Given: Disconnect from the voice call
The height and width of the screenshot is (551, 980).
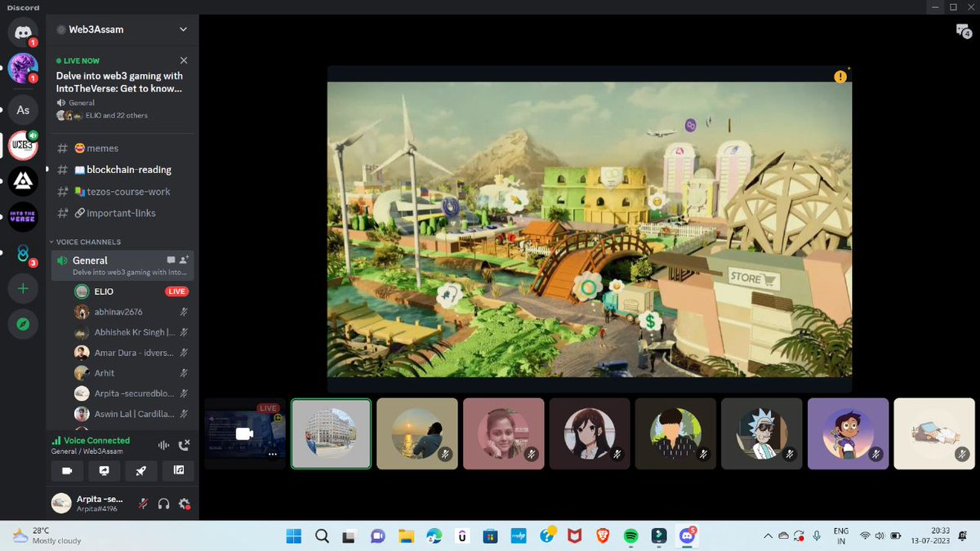Looking at the screenshot, I should pyautogui.click(x=184, y=445).
